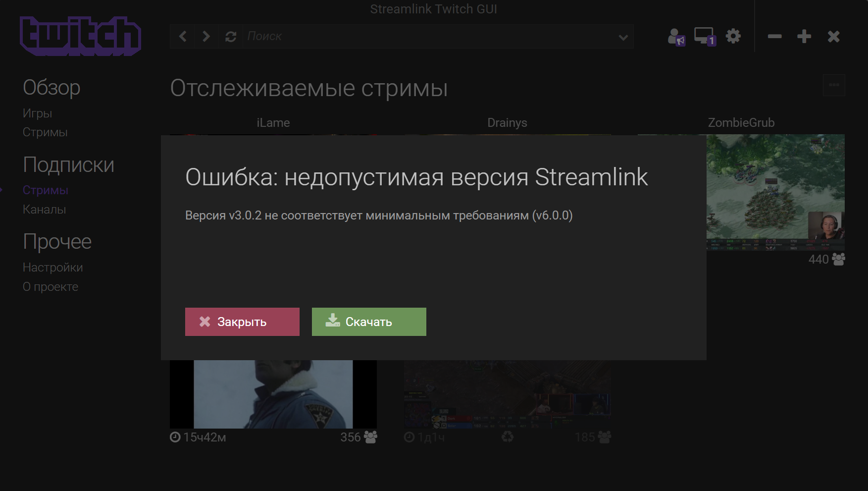The height and width of the screenshot is (491, 868).
Task: Close the application window
Action: pyautogui.click(x=834, y=36)
